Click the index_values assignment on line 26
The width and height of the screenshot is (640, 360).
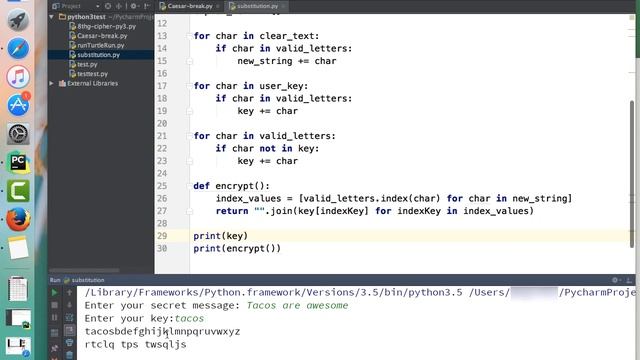click(x=394, y=199)
